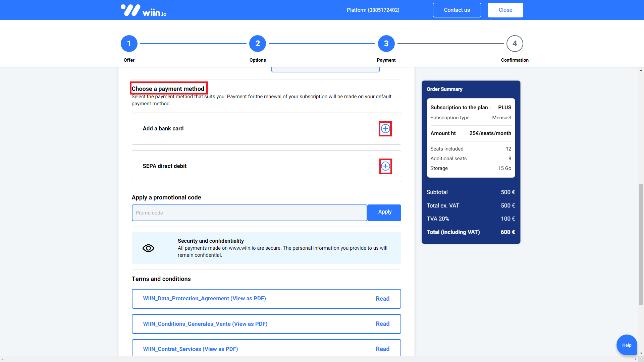The height and width of the screenshot is (362, 644).
Task: Expand the SEPA direct debit option
Action: [385, 166]
